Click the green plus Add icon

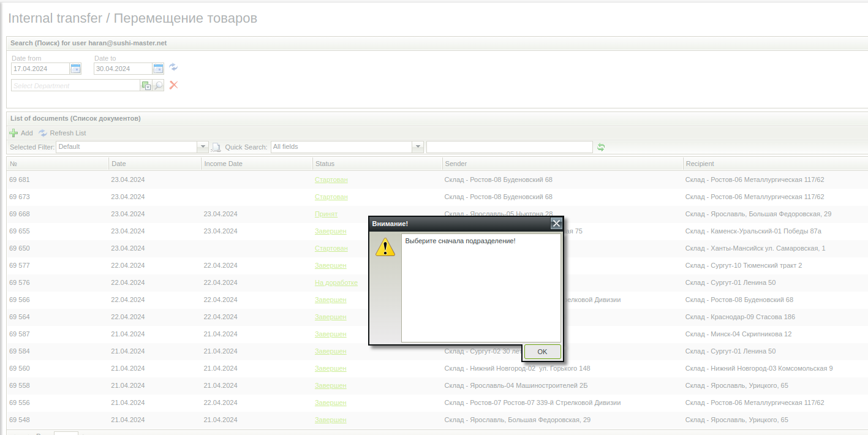click(13, 133)
